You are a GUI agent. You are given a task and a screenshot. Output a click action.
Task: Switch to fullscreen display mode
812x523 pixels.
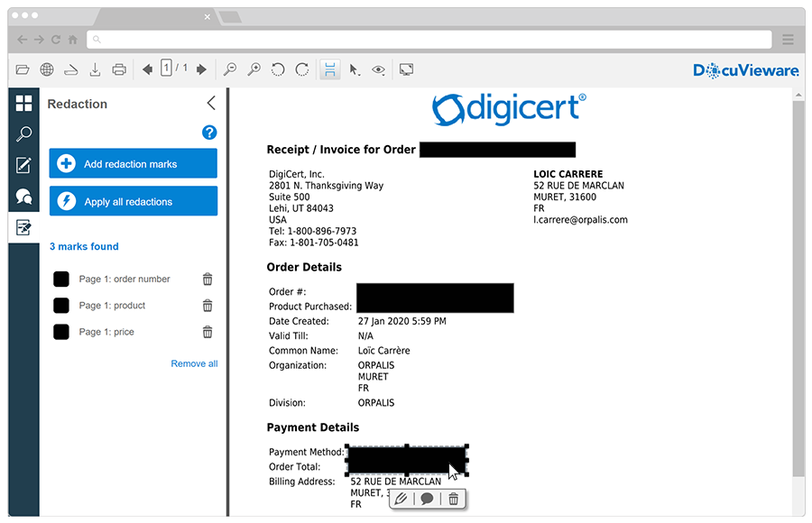click(x=407, y=69)
